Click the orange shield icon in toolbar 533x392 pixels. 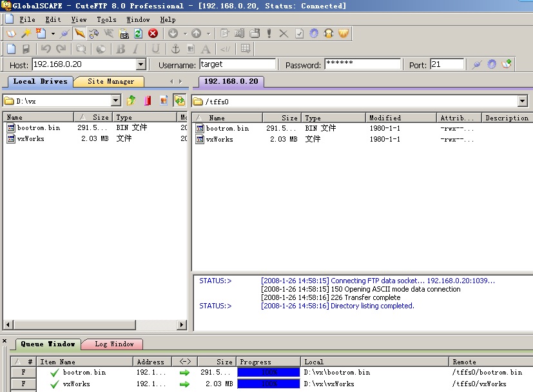coord(344,33)
